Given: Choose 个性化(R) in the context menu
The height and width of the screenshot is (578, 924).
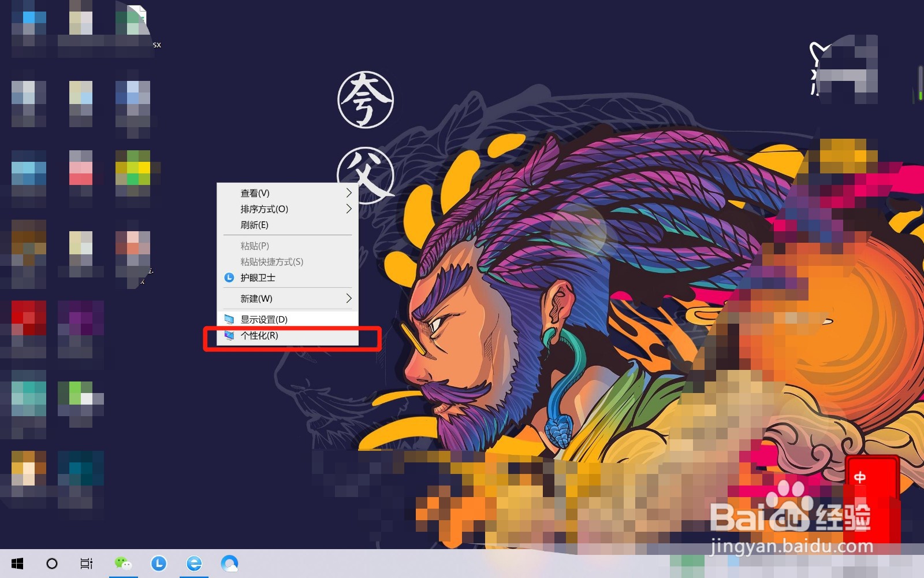Looking at the screenshot, I should pos(288,335).
